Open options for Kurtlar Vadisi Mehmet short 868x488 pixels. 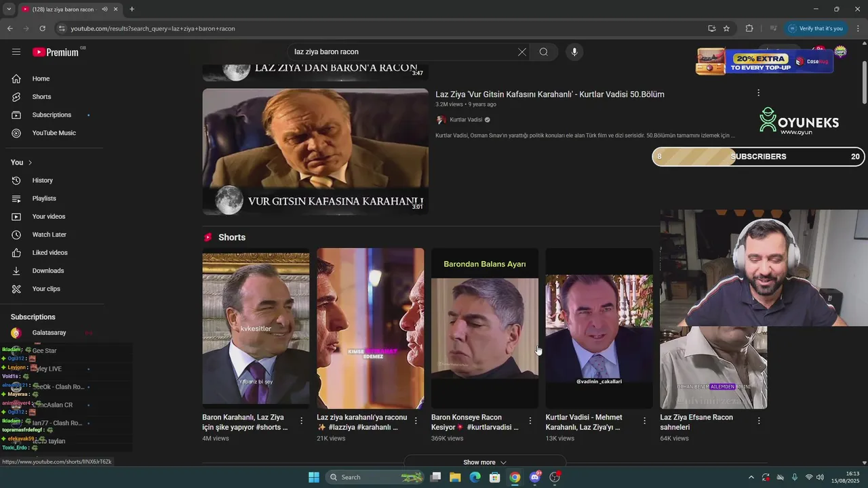coord(645,421)
